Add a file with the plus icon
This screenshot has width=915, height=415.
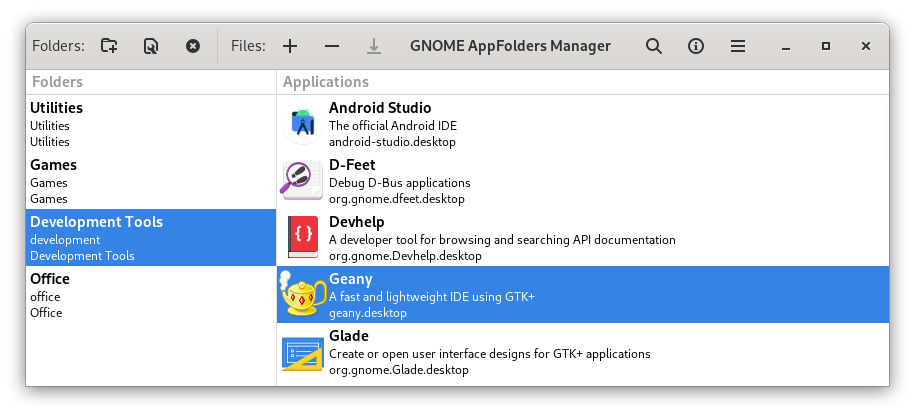click(290, 46)
